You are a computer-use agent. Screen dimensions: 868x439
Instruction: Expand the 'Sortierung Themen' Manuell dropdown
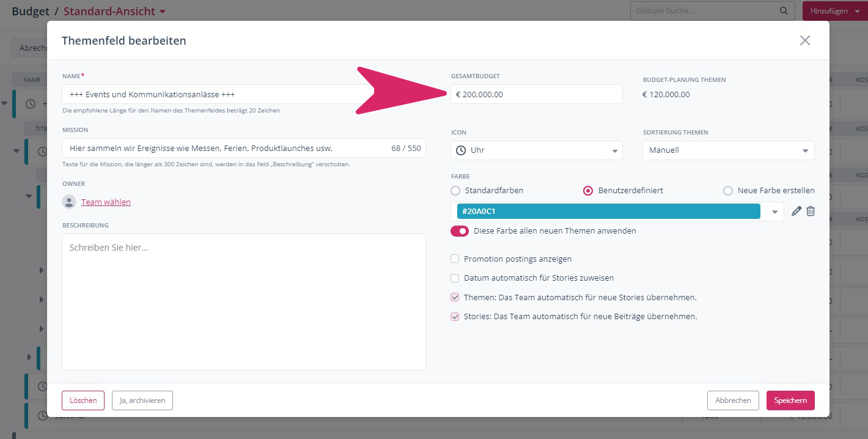point(806,151)
